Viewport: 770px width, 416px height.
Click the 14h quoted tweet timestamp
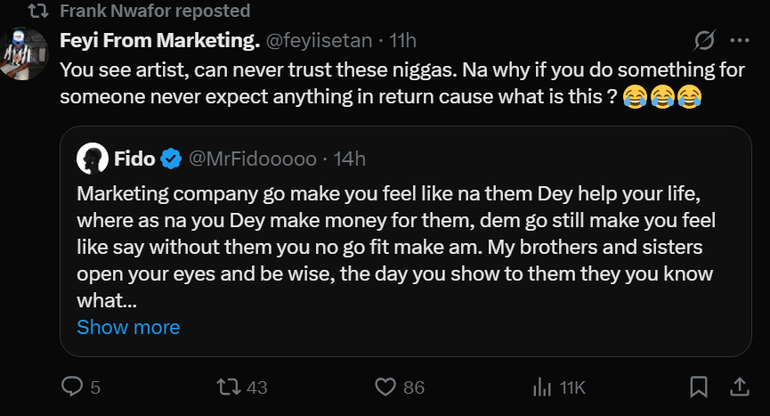pos(350,158)
